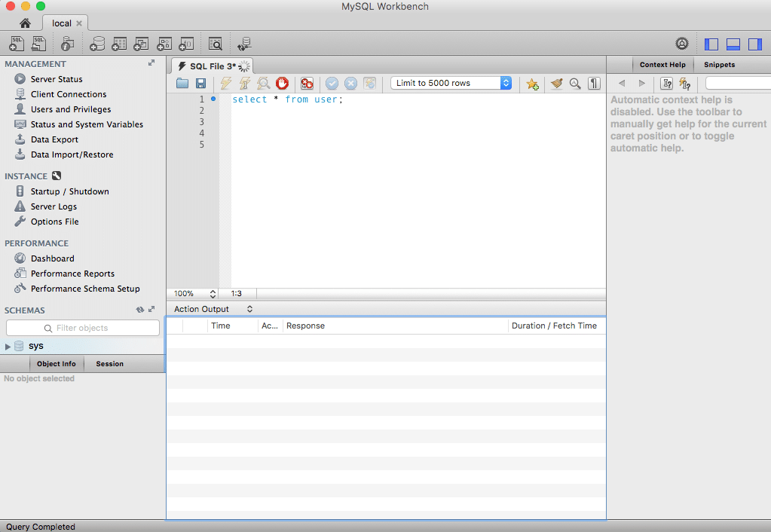Go forward in context help
The height and width of the screenshot is (532, 771).
point(641,83)
